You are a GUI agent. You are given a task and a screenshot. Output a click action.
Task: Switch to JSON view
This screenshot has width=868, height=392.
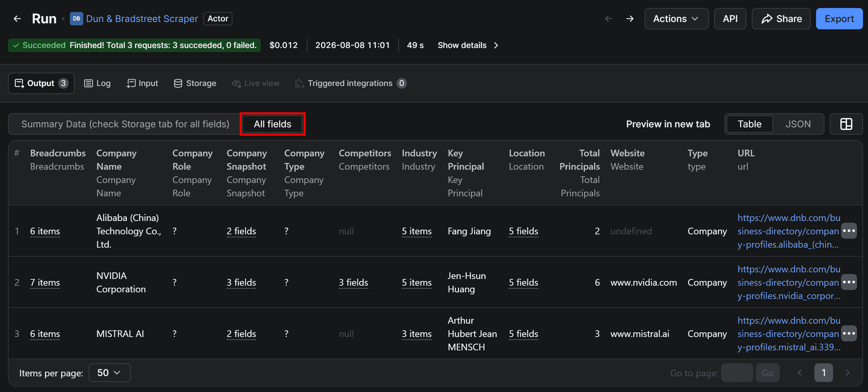tap(798, 124)
